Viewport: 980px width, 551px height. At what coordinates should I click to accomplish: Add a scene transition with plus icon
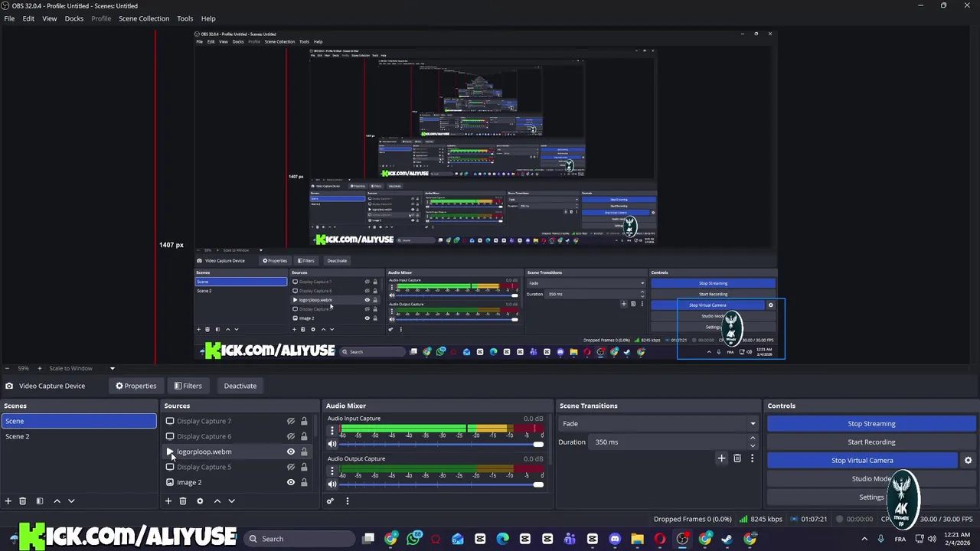click(x=721, y=458)
